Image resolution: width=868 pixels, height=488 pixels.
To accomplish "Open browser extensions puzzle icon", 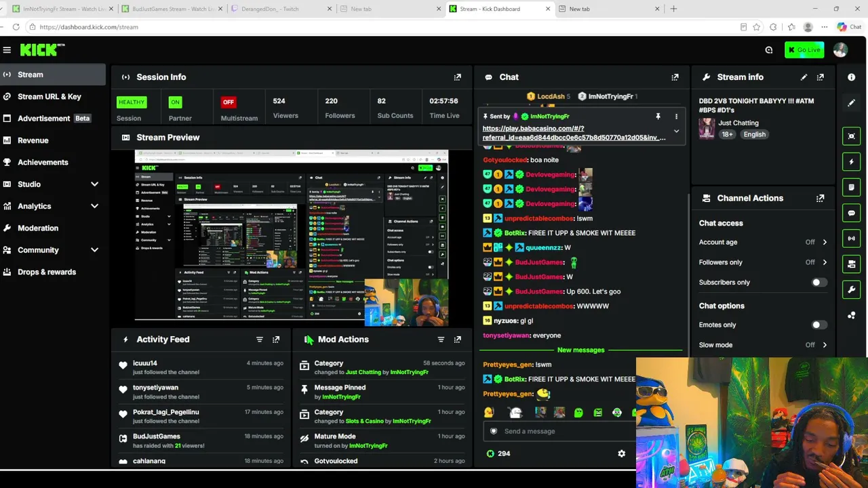I will tap(773, 27).
